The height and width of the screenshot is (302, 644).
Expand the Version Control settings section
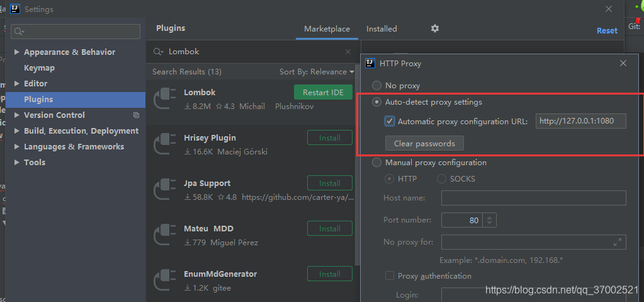pos(17,115)
